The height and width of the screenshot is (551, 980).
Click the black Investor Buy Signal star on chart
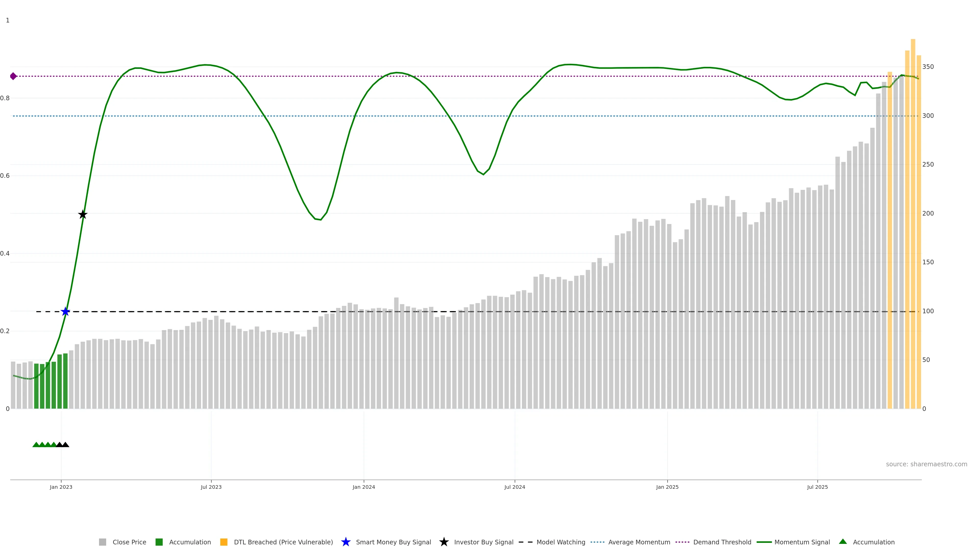pos(82,215)
